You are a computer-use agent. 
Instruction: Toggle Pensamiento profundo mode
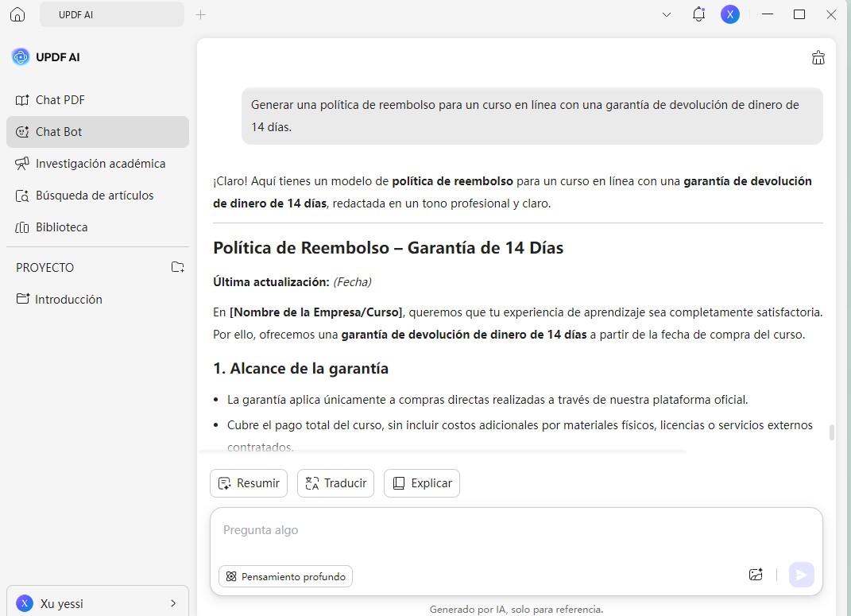click(x=285, y=576)
